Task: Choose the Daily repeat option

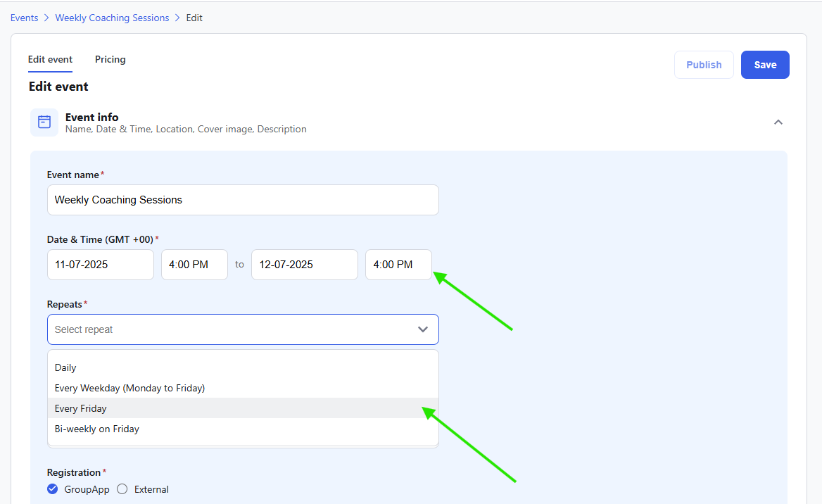Action: [243, 367]
